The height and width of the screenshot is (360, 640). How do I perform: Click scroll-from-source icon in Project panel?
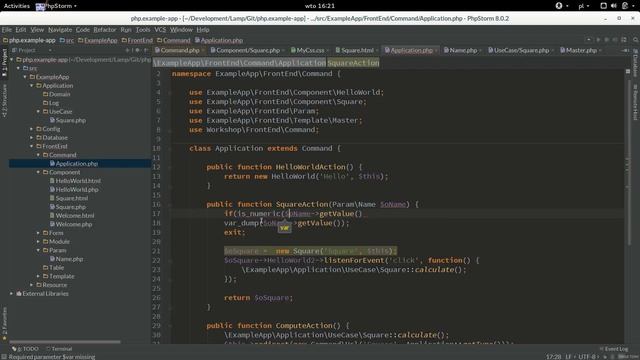point(127,50)
